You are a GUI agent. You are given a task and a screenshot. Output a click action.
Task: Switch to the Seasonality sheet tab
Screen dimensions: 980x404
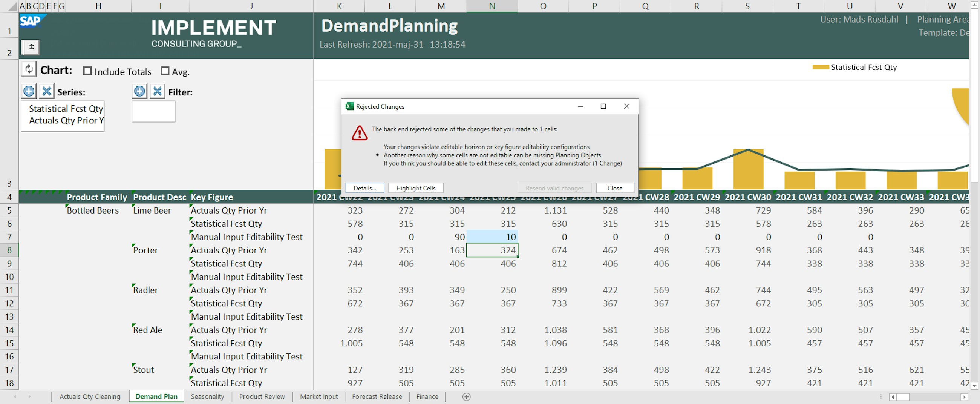pyautogui.click(x=207, y=397)
